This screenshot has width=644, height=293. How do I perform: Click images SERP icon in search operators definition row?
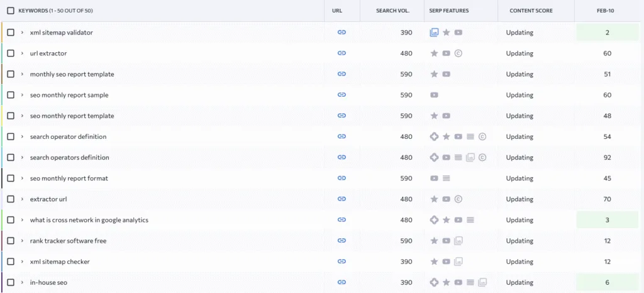click(x=470, y=158)
